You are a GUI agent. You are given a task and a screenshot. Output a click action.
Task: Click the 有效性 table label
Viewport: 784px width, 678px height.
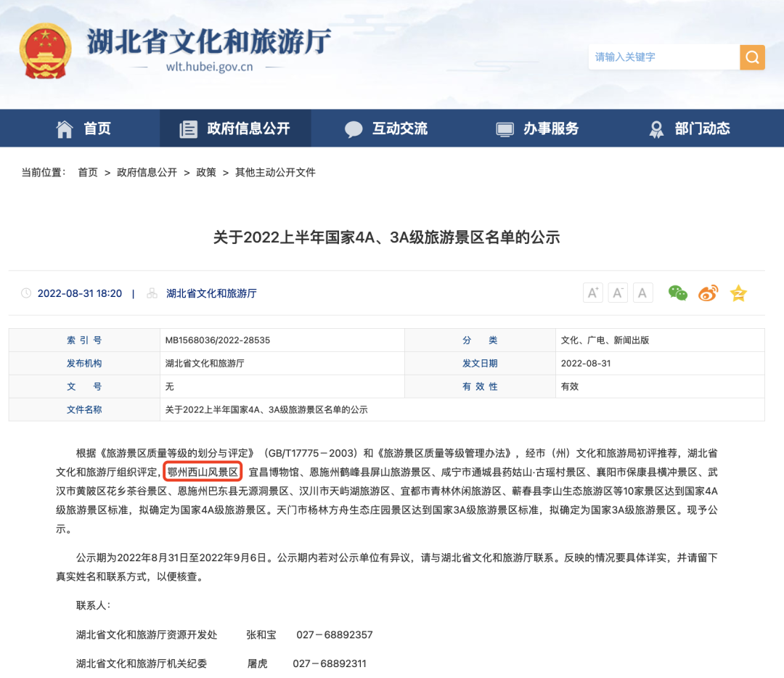click(480, 386)
